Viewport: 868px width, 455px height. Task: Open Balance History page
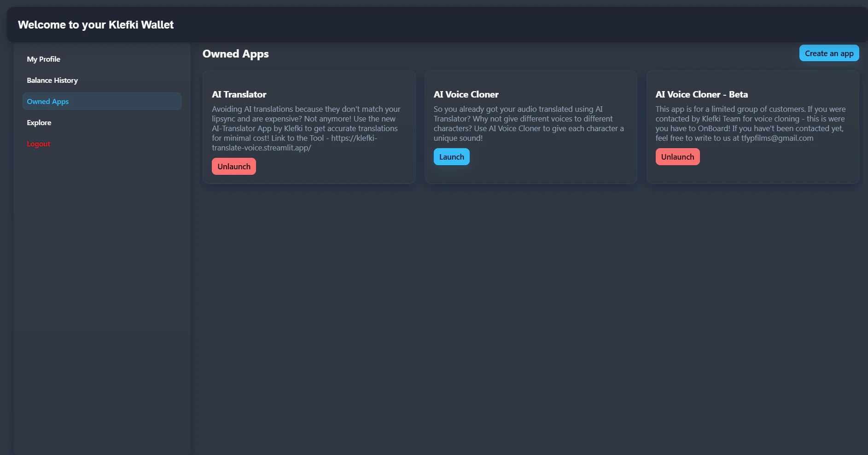click(x=102, y=80)
